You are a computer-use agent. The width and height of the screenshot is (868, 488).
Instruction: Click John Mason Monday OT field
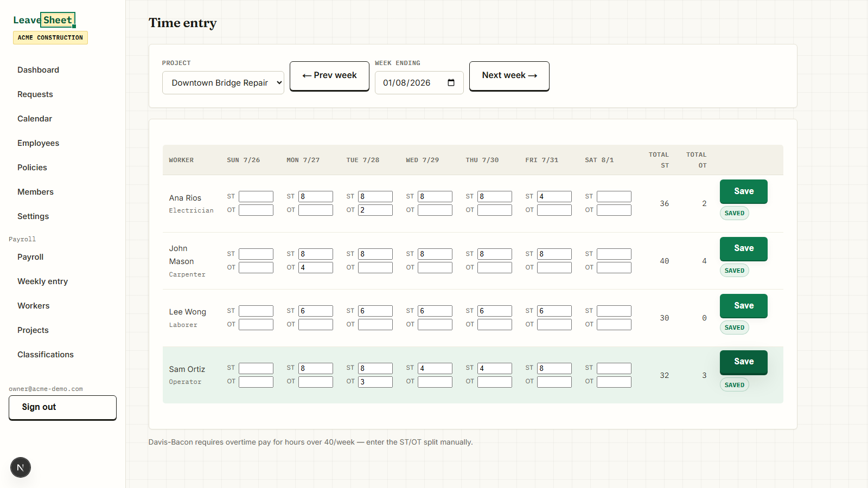pyautogui.click(x=316, y=267)
